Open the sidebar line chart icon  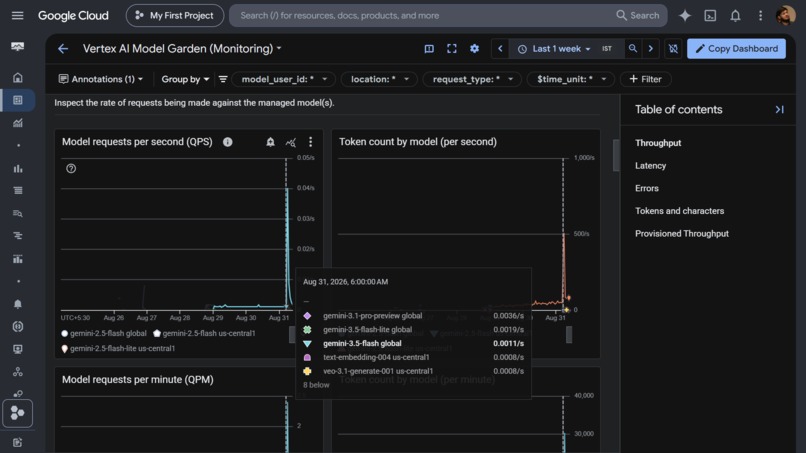[x=17, y=123]
